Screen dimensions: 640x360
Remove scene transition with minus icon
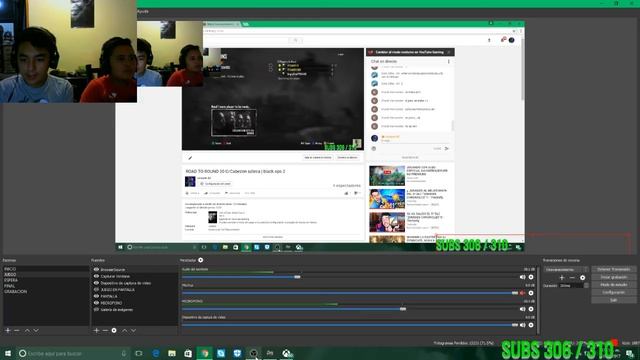point(572,278)
